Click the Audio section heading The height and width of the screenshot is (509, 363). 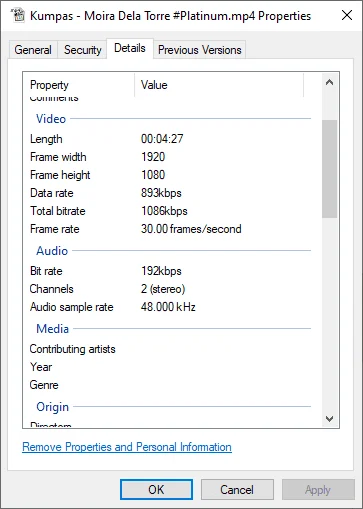[52, 251]
